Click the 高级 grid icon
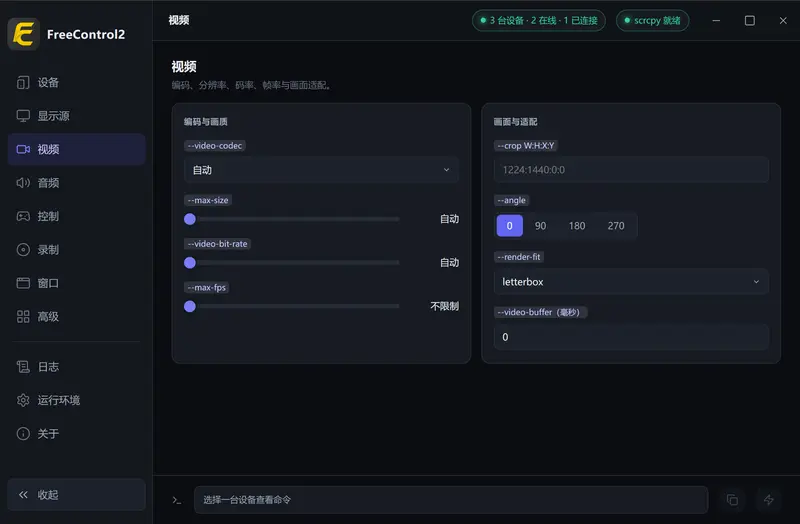This screenshot has height=524, width=800. tap(23, 316)
